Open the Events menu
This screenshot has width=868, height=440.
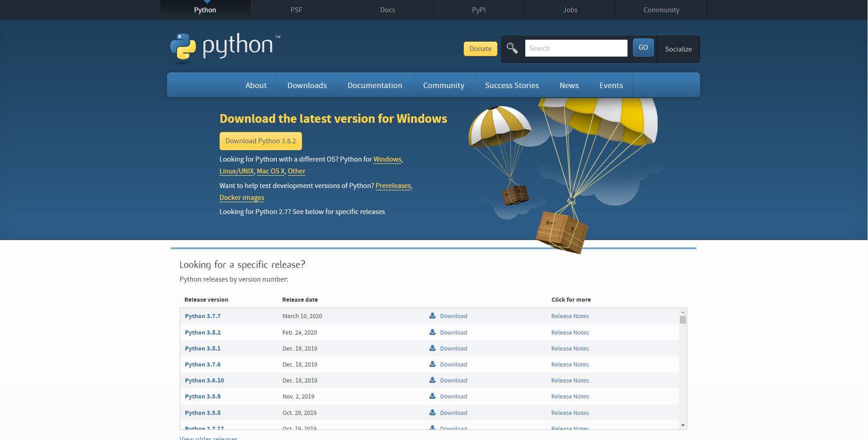(x=611, y=85)
